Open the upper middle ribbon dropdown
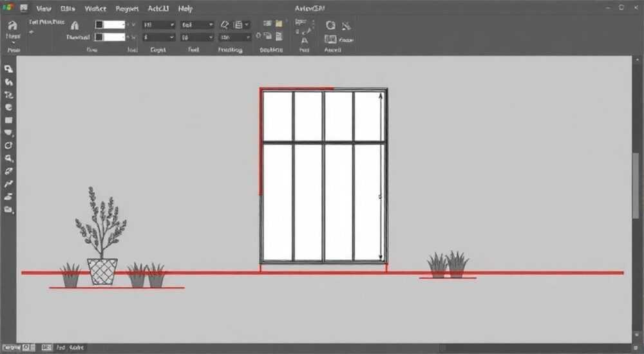Screen dimensions: 644x354 (x=197, y=24)
